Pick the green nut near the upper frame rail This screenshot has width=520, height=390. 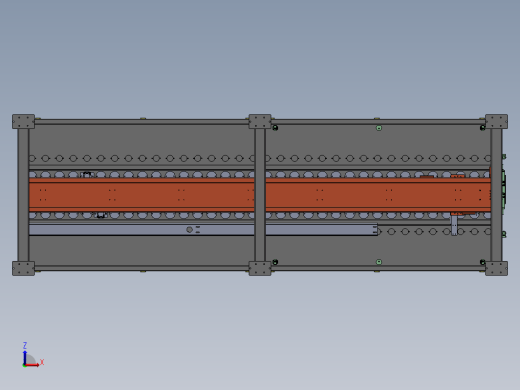379,128
